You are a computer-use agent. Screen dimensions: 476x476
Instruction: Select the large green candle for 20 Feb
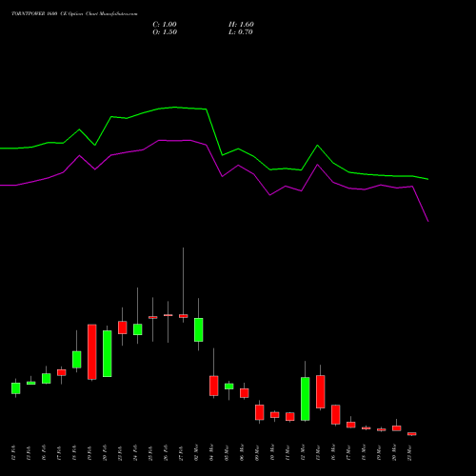point(108,353)
